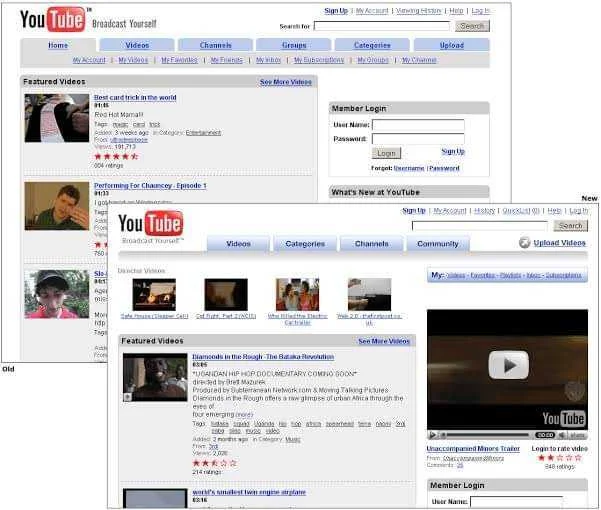This screenshot has width=601, height=510.
Task: Open the Videos tab in the old layout
Action: [137, 45]
